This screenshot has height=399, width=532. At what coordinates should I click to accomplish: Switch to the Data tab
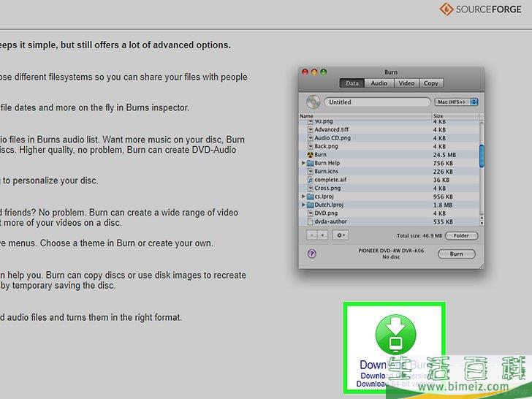351,83
